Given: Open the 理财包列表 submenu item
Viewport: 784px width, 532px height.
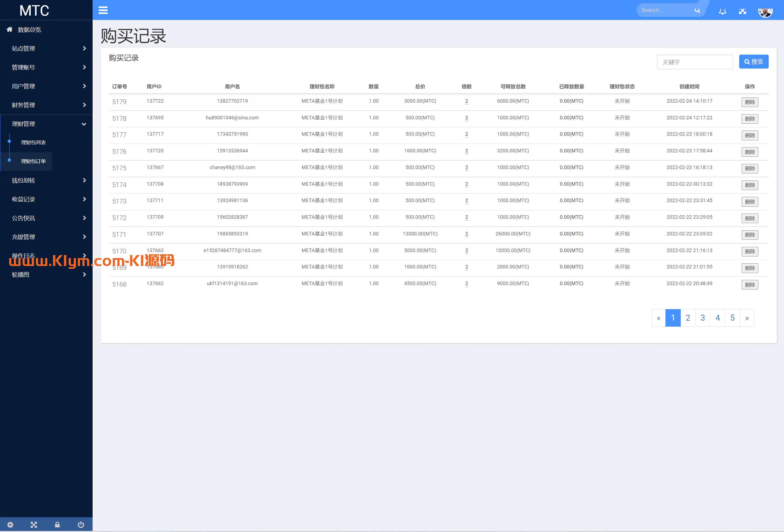Looking at the screenshot, I should [x=33, y=142].
